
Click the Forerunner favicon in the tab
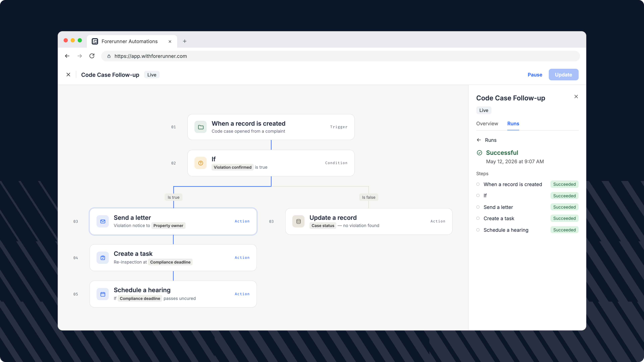[x=95, y=41]
